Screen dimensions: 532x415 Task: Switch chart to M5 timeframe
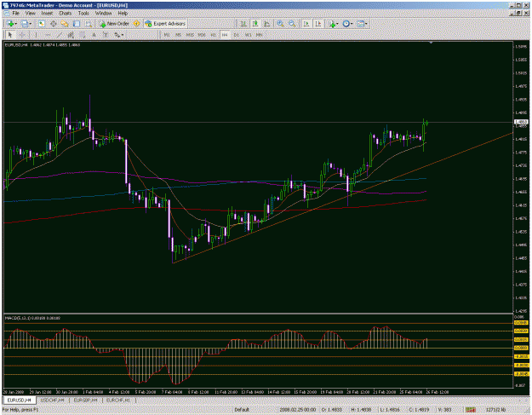(x=178, y=35)
